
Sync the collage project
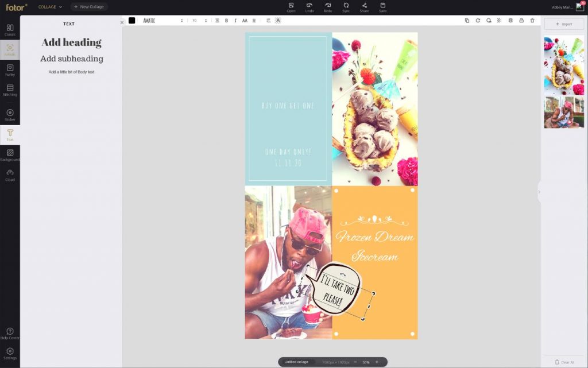(346, 7)
